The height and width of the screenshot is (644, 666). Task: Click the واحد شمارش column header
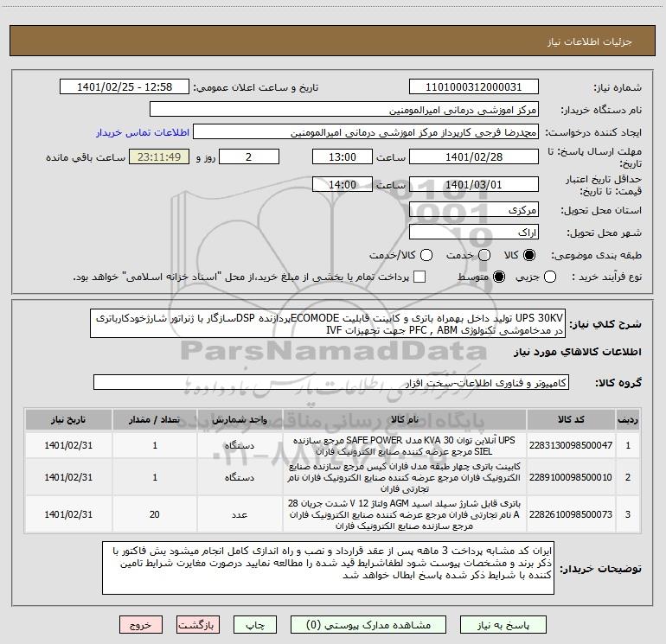240,419
